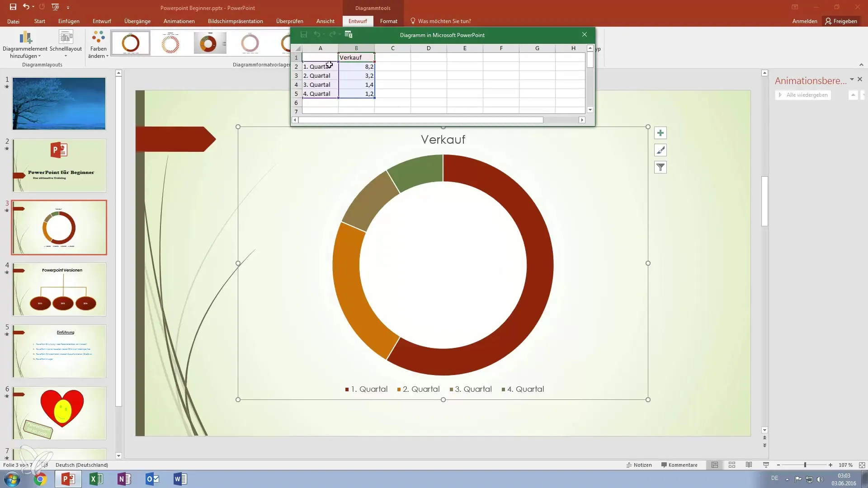Image resolution: width=868 pixels, height=488 pixels.
Task: Open chart filters funnel button
Action: 660,167
